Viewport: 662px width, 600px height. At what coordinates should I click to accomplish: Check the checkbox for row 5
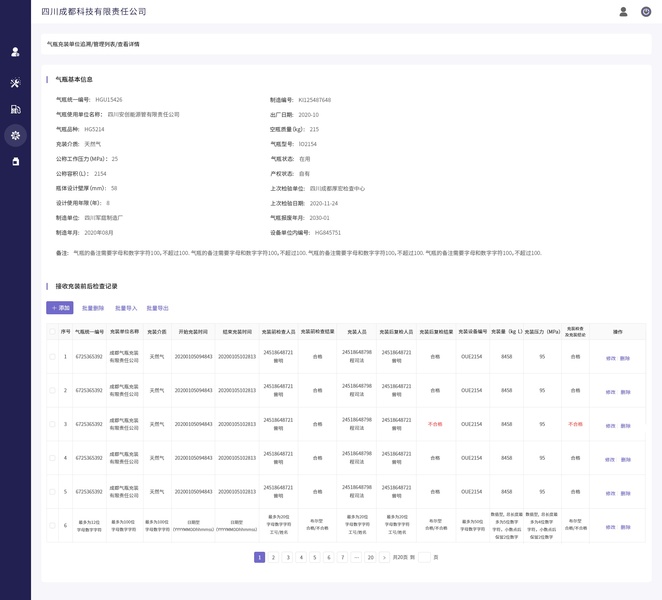52,492
